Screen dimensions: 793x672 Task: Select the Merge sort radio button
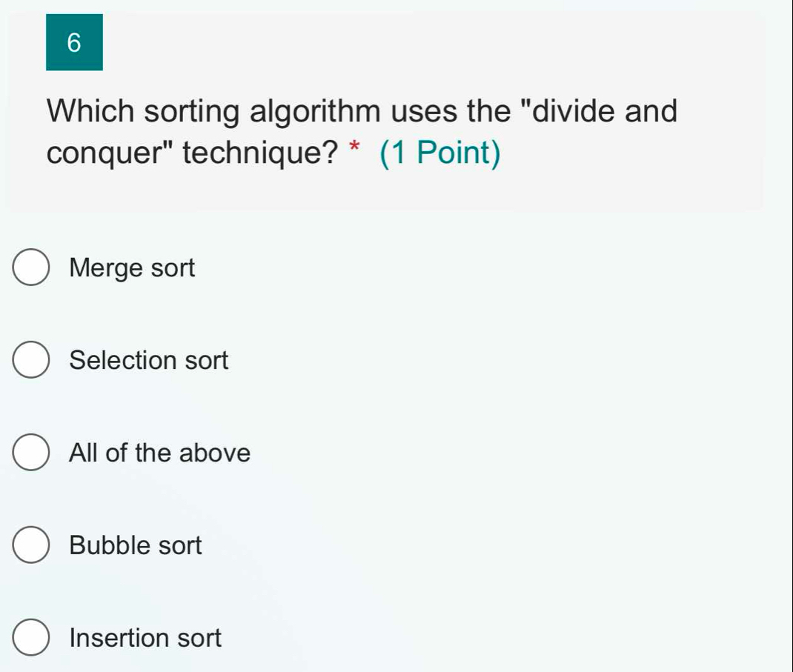tap(31, 268)
